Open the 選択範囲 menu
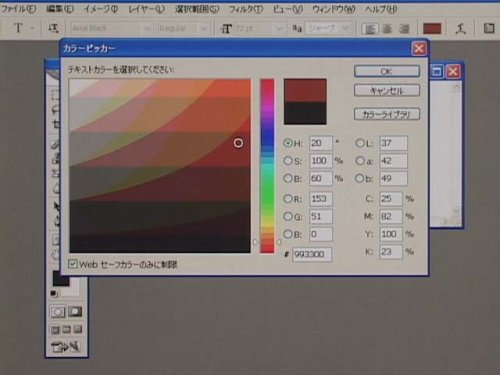The height and width of the screenshot is (375, 500). coord(197,9)
